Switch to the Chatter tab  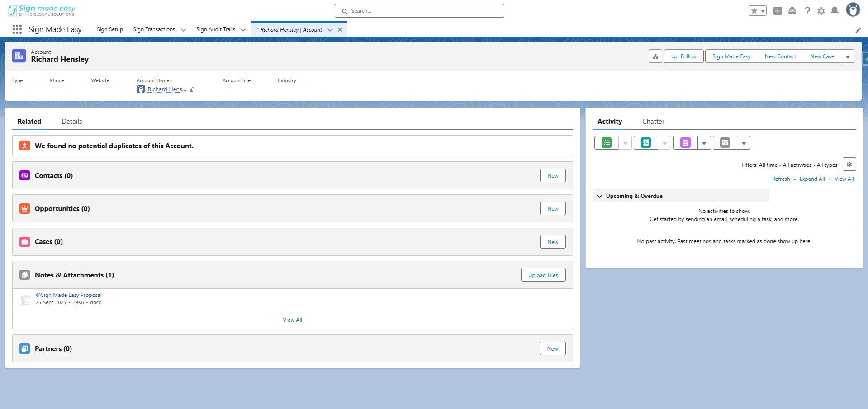(653, 122)
